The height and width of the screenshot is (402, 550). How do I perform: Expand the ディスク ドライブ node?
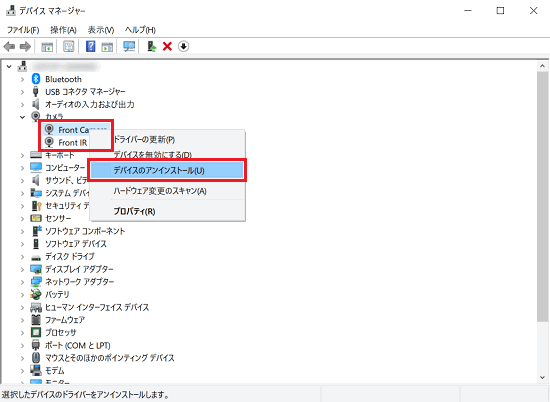tap(22, 256)
